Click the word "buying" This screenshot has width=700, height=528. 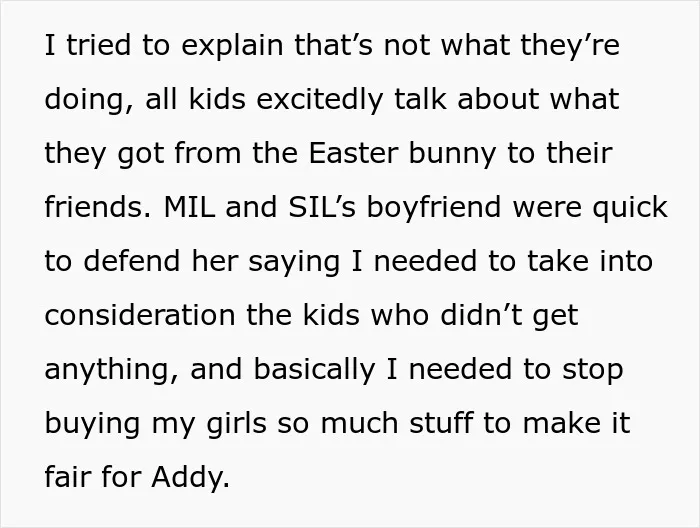click(93, 425)
